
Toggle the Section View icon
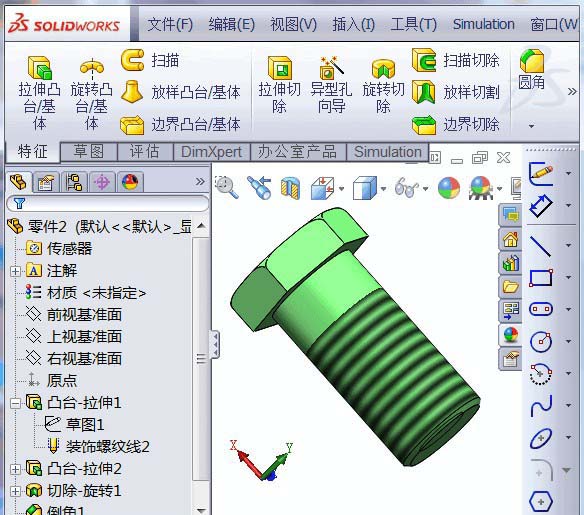291,188
